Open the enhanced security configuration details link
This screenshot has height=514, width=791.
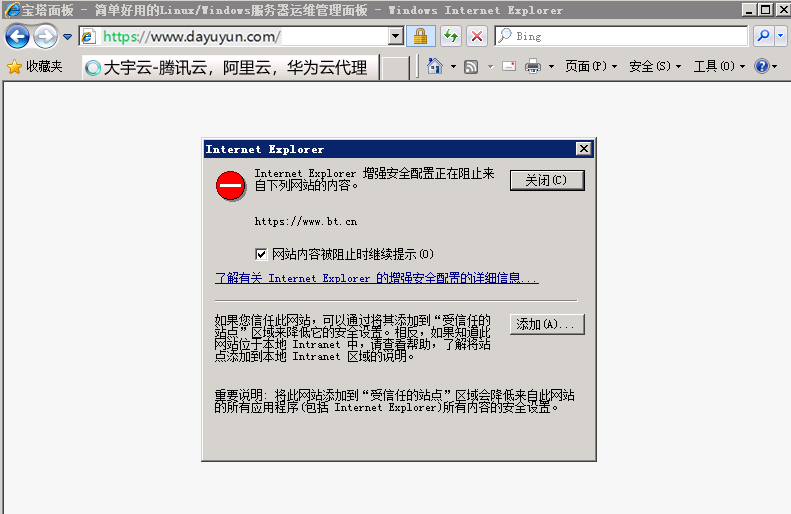pyautogui.click(x=377, y=278)
